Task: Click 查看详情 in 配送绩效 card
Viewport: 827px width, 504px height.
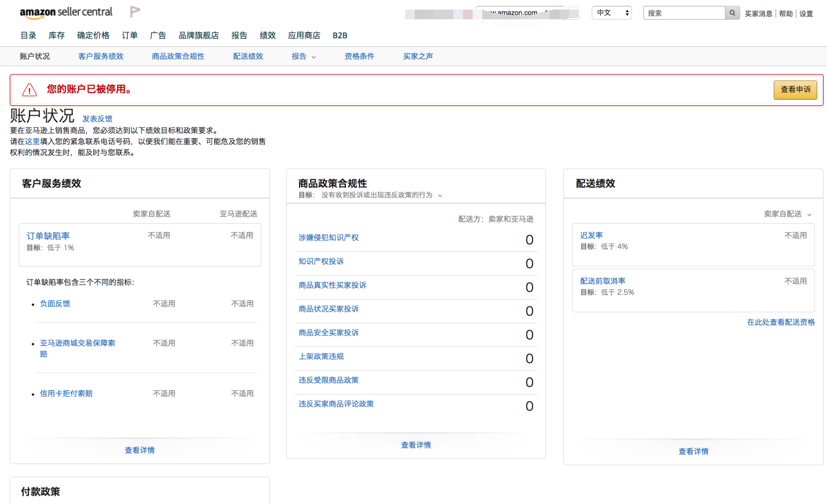Action: (693, 452)
